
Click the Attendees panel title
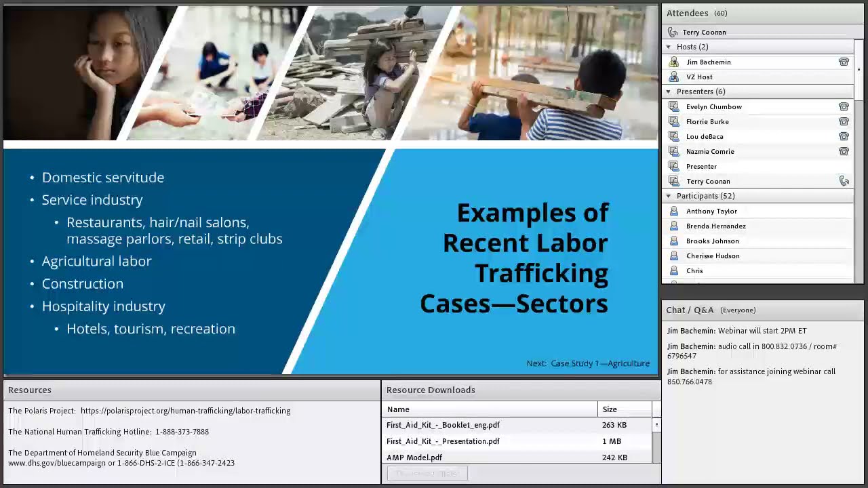687,13
